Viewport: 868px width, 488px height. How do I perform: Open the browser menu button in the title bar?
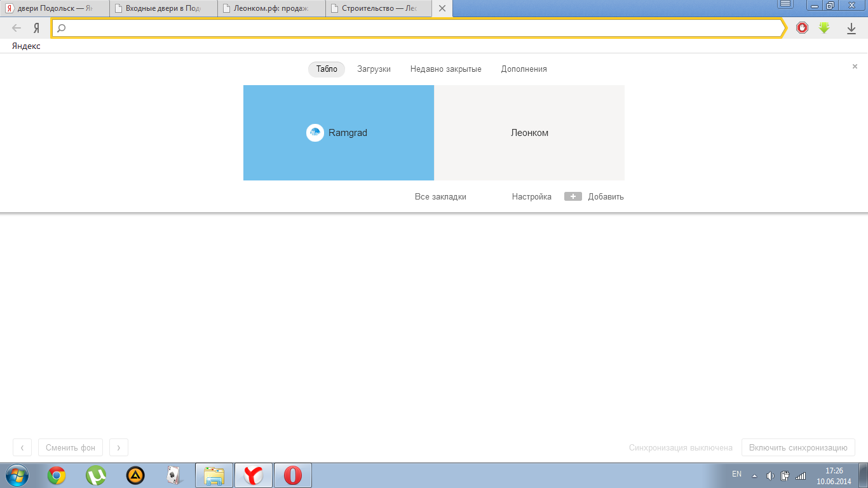[x=785, y=4]
